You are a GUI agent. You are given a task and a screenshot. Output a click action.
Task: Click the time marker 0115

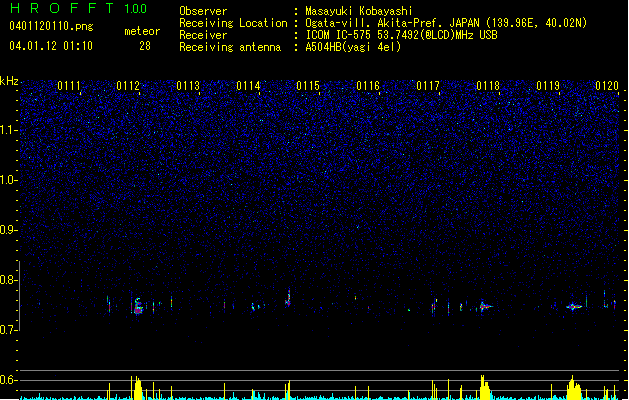tap(308, 86)
